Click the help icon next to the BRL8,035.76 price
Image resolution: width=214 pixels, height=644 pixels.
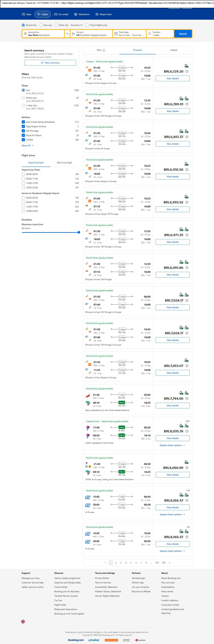(187, 431)
